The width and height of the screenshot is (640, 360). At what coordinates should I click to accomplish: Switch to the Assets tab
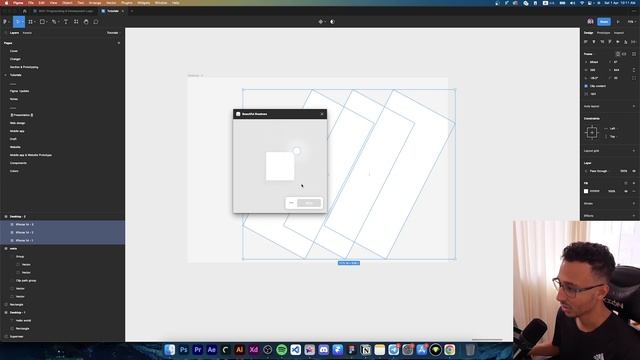point(27,33)
